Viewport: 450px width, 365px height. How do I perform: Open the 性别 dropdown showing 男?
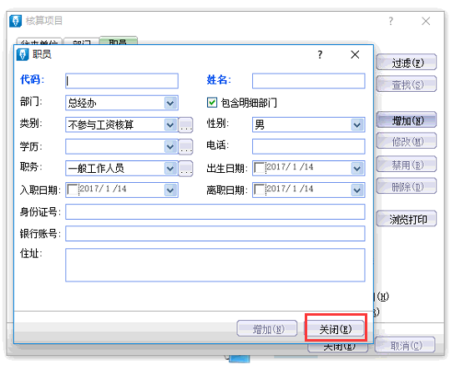[357, 125]
